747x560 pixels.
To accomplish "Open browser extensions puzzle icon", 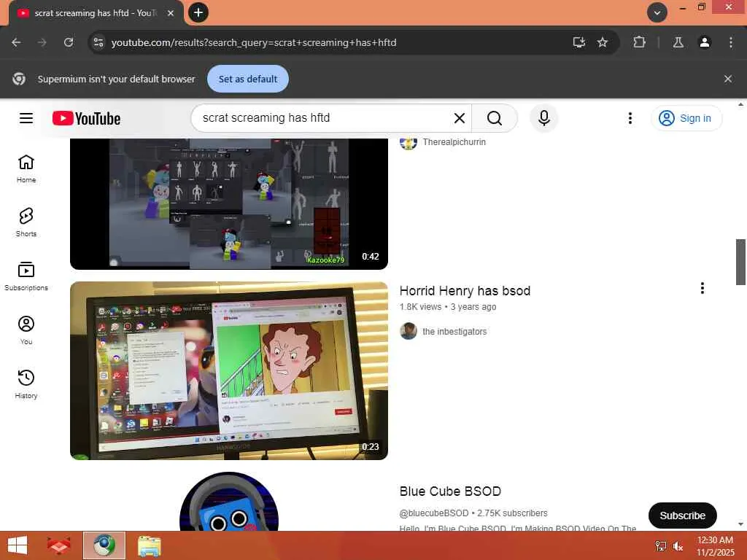I will tap(639, 42).
